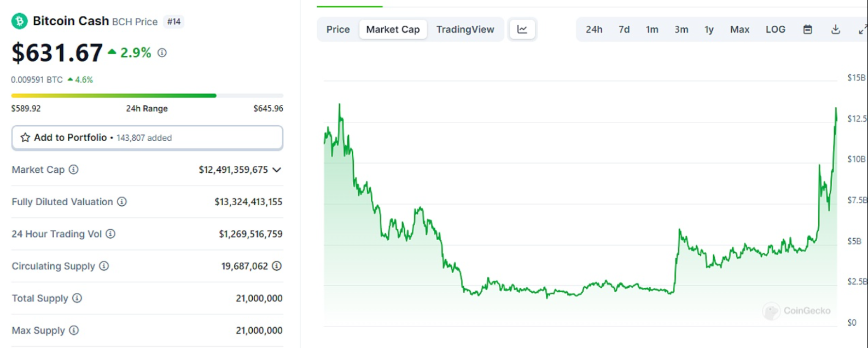This screenshot has height=348, width=868.
Task: Toggle LOG scale on chart
Action: tap(775, 30)
